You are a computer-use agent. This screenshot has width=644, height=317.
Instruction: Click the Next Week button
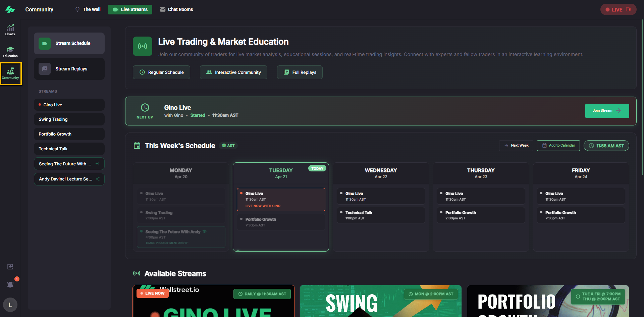point(516,146)
